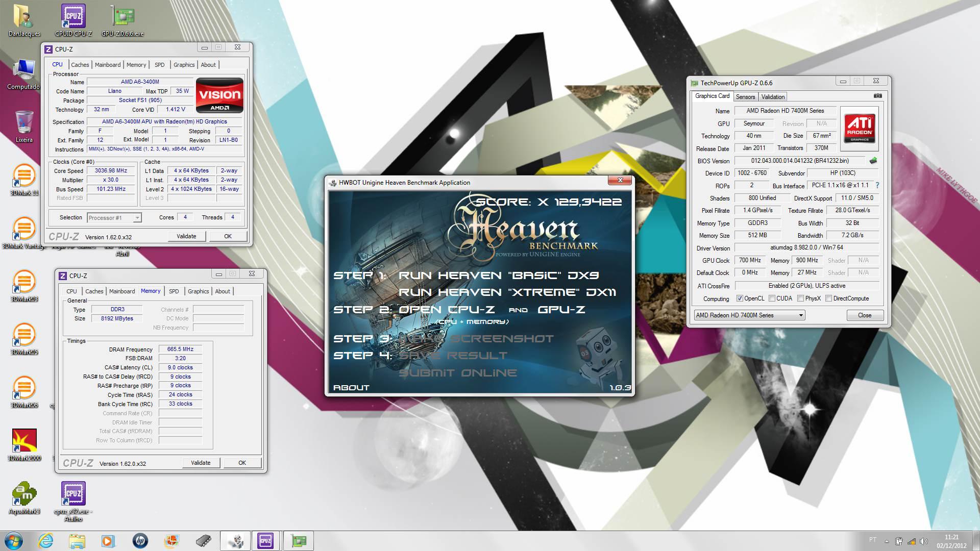This screenshot has width=980, height=551.
Task: Open the 3DMark 11 desktop shortcut
Action: pos(24,180)
